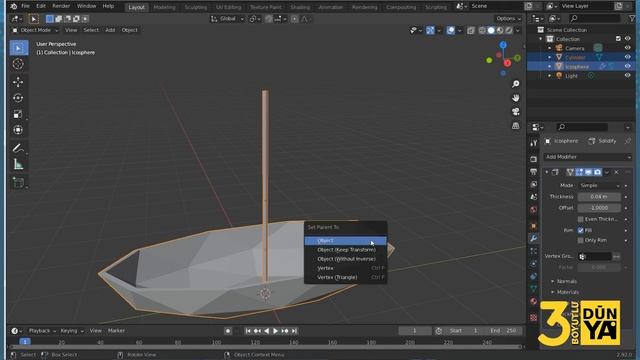The height and width of the screenshot is (360, 640).
Task: Switch to solid viewport shading
Action: [491, 30]
